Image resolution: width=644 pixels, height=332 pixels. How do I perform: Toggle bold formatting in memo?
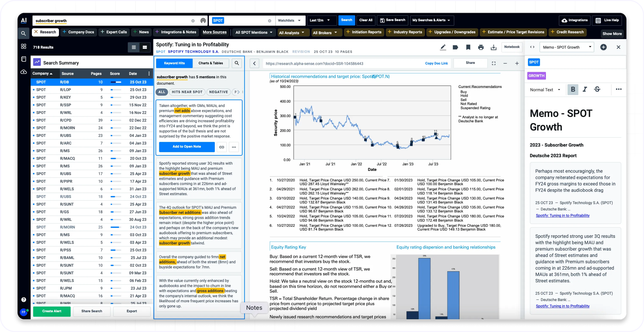(x=573, y=89)
